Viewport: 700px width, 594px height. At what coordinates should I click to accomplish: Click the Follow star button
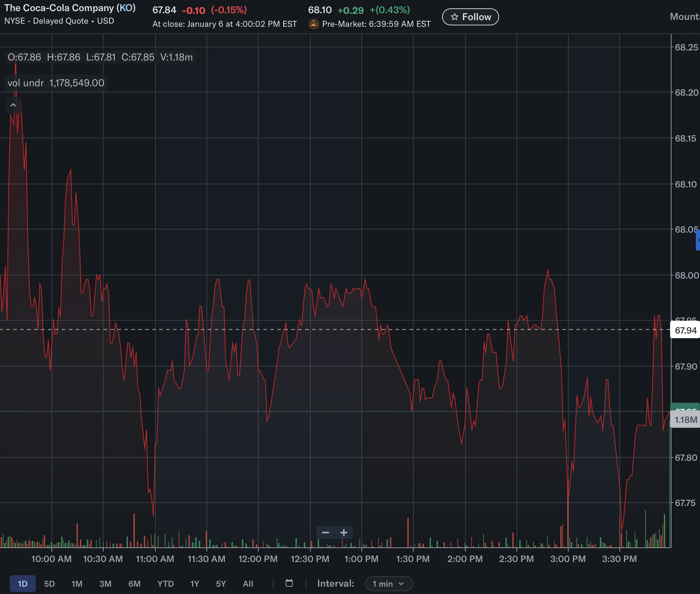click(x=470, y=17)
